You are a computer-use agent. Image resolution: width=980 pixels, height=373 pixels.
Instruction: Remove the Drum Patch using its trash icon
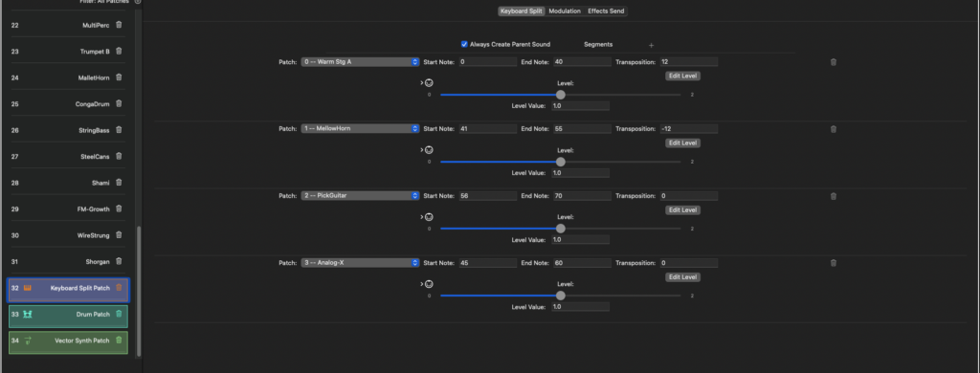pyautogui.click(x=119, y=315)
